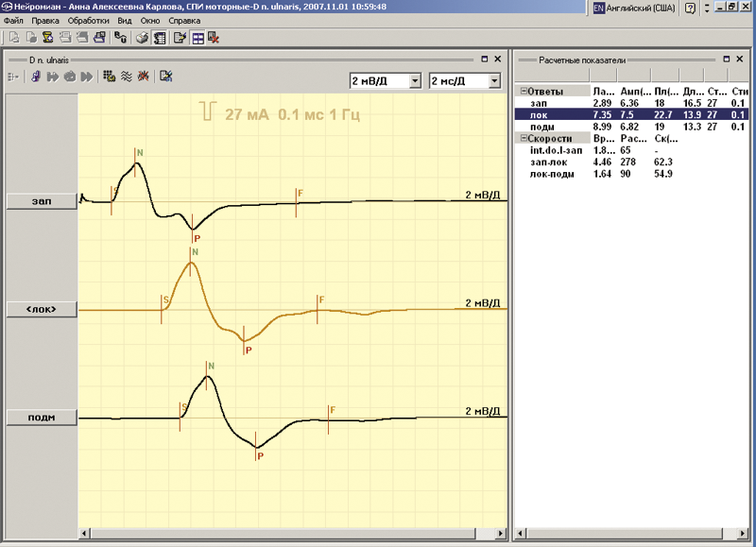756x547 pixels.
Task: Click the grey rounded stimulator icon
Action: pos(70,77)
